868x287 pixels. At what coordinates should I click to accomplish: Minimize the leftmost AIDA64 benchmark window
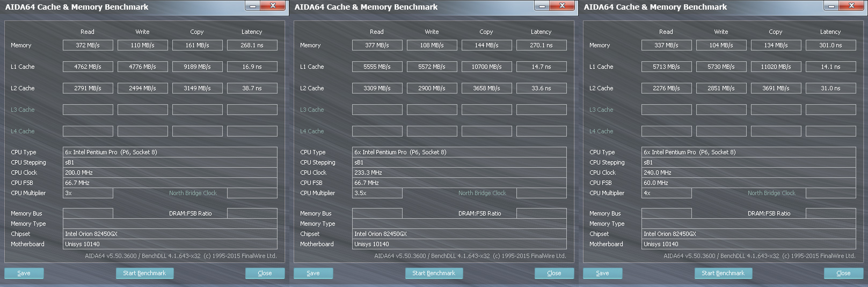[253, 6]
